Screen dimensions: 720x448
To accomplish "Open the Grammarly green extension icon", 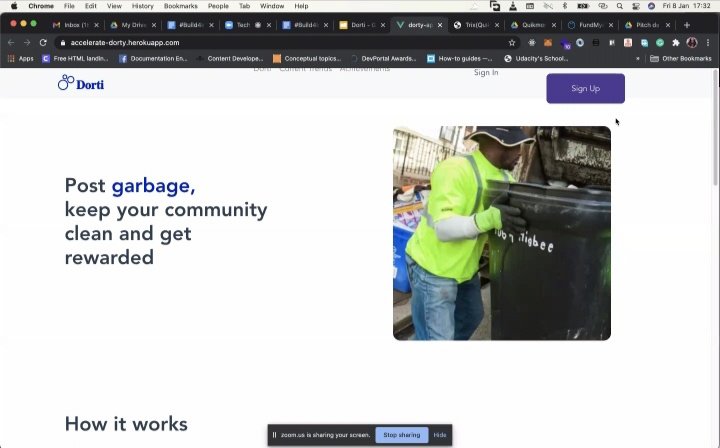I will click(x=660, y=43).
